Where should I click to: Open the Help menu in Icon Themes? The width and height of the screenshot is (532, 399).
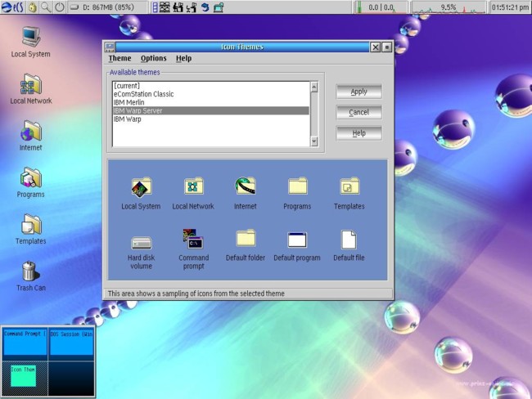click(183, 58)
